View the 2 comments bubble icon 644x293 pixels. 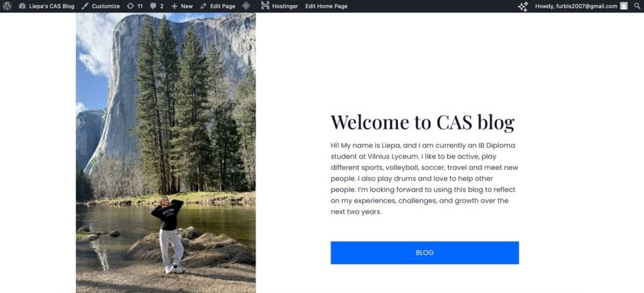click(x=153, y=6)
